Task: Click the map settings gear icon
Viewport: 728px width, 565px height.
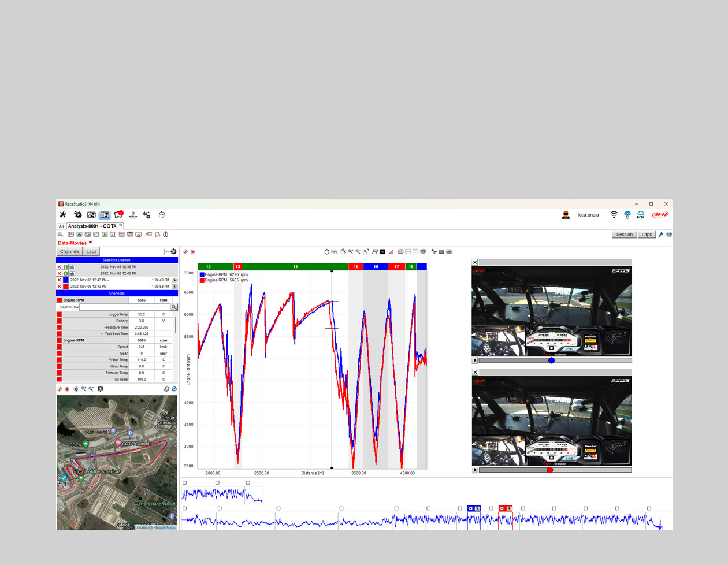Action: [101, 389]
